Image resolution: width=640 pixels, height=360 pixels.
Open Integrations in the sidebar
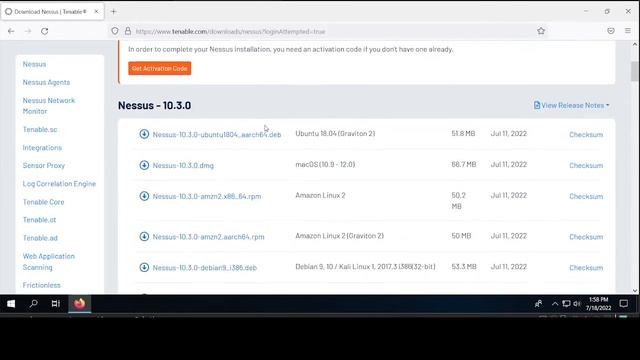[42, 147]
